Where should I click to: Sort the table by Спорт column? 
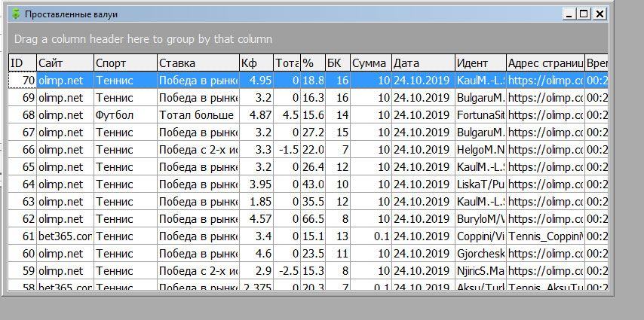click(x=125, y=63)
